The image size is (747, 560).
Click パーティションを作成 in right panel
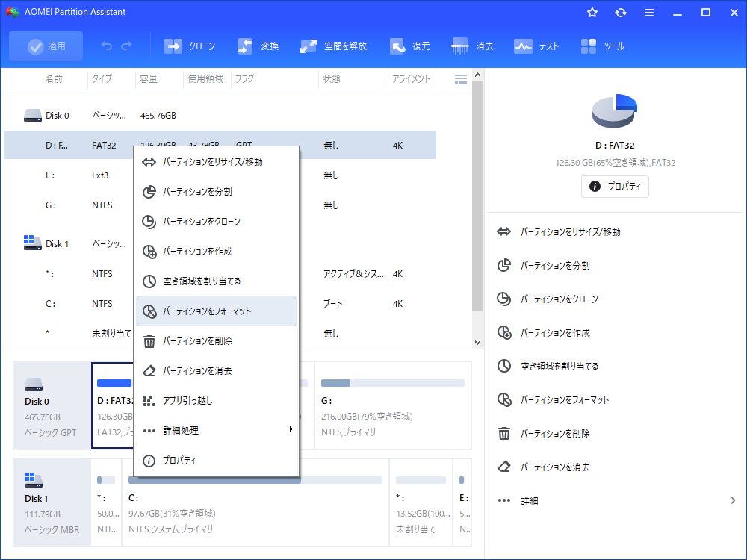(543, 333)
